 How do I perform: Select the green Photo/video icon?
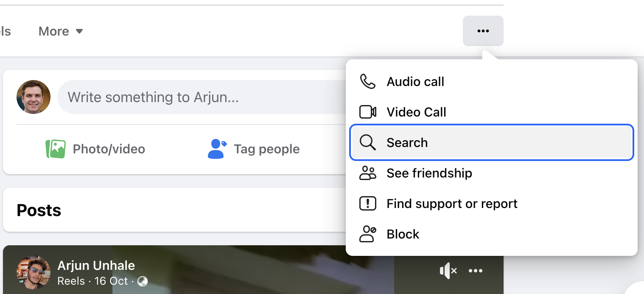55,149
